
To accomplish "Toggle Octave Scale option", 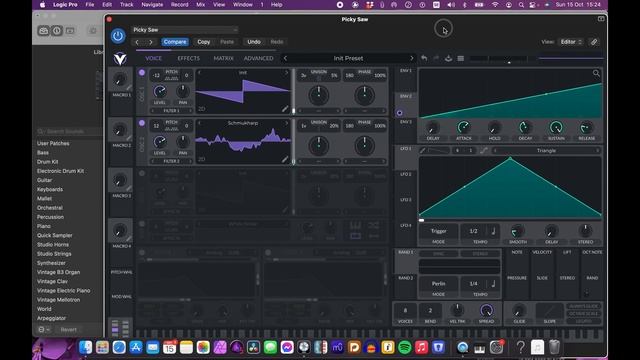I will 584,313.
